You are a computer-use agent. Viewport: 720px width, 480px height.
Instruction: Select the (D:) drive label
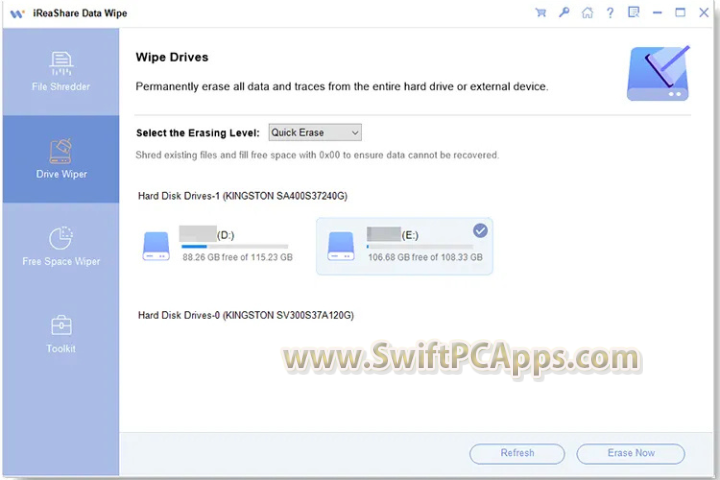pyautogui.click(x=225, y=235)
